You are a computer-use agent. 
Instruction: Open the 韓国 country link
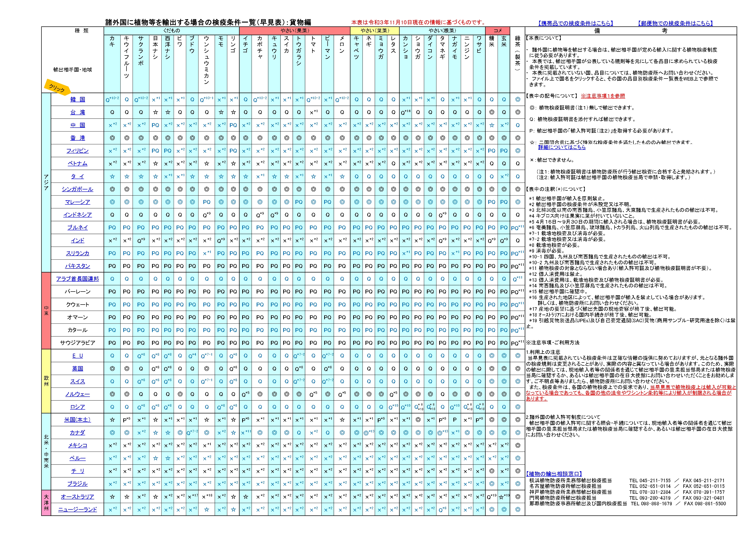(77, 99)
